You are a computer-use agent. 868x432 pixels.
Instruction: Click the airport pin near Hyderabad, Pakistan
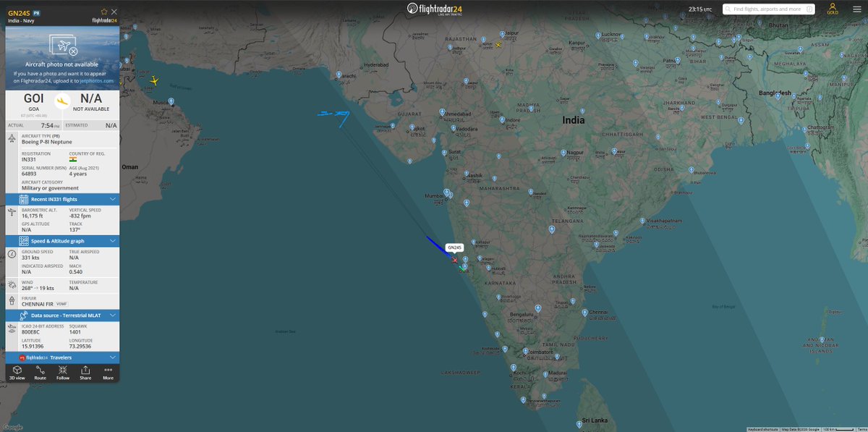click(339, 74)
